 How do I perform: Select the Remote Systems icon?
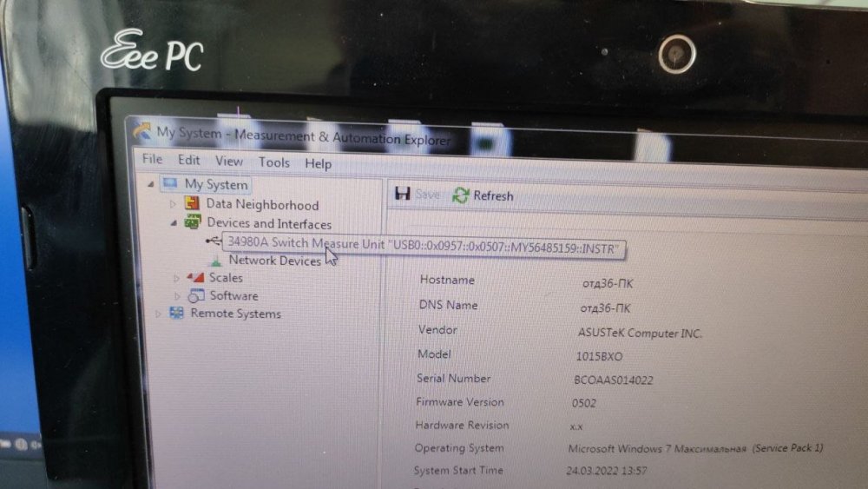pos(176,313)
